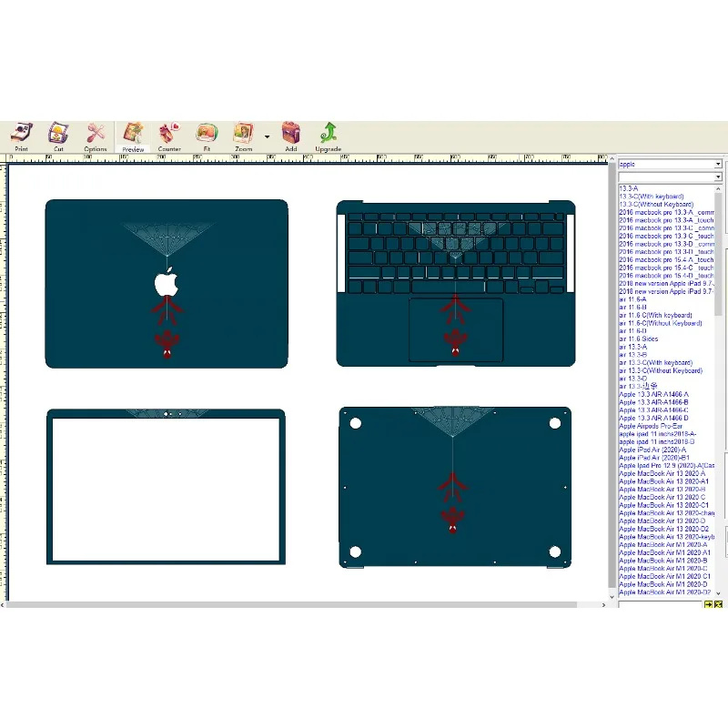728x728 pixels.
Task: Choose '2016 macbook pro 15.4-C _touch' entry
Action: tap(666, 268)
